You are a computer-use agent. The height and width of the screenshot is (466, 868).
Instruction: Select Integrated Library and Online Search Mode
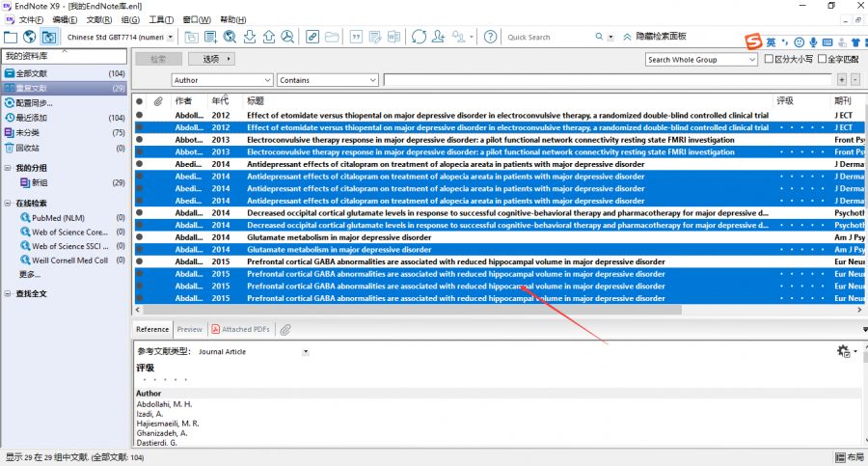coord(49,37)
